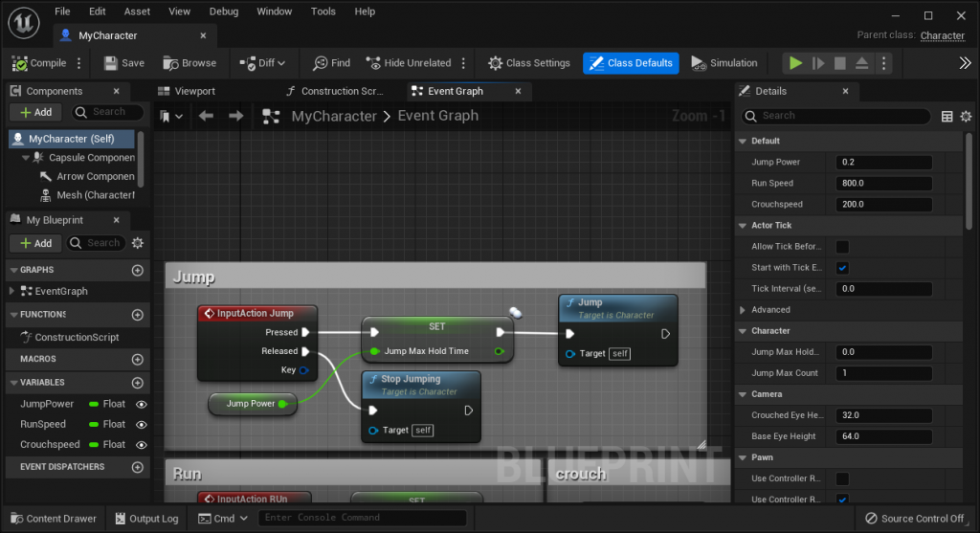Start Simulation mode
Viewport: 980px width, 533px height.
click(x=724, y=63)
